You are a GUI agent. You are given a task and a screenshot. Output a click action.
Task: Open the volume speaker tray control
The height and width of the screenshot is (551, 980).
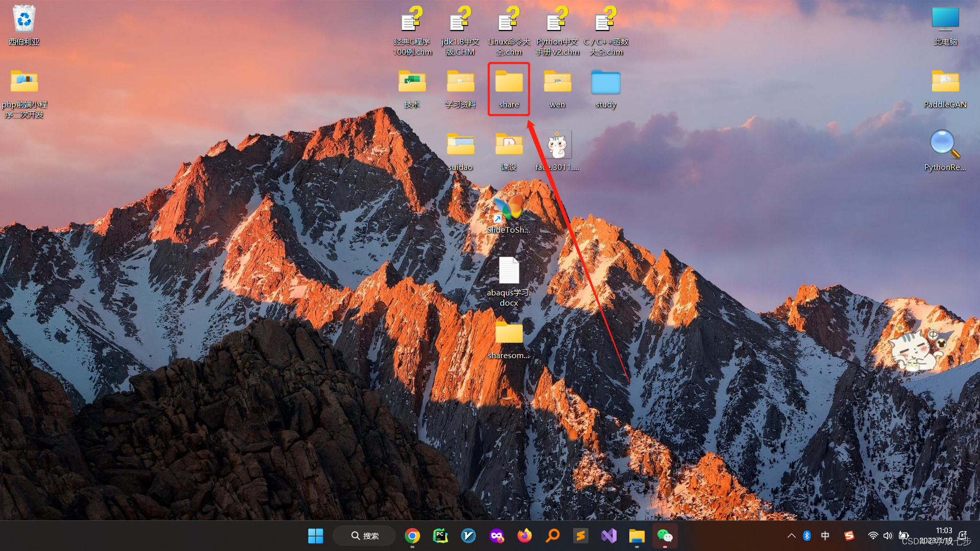coord(888,536)
